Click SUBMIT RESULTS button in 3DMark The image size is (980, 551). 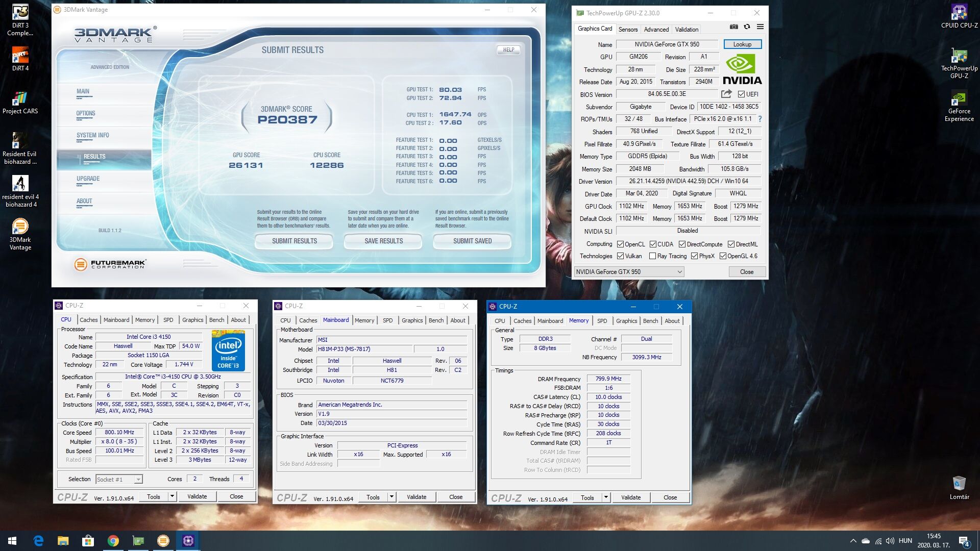point(295,241)
